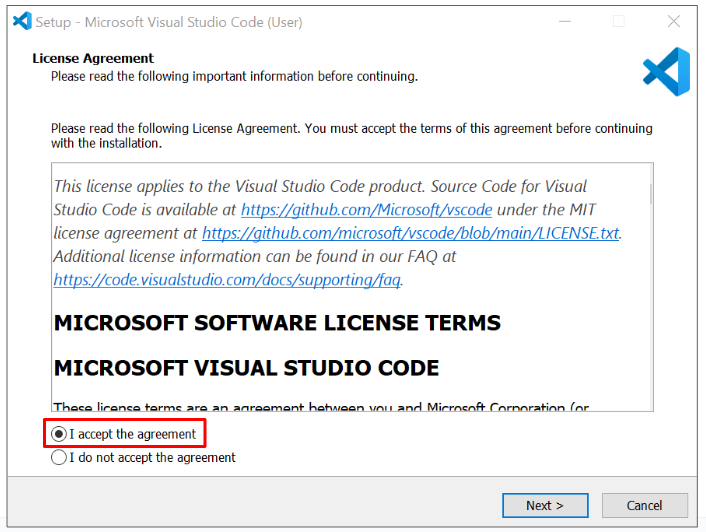Image resolution: width=706 pixels, height=532 pixels.
Task: Click the large blue VS Code logo
Action: point(666,72)
